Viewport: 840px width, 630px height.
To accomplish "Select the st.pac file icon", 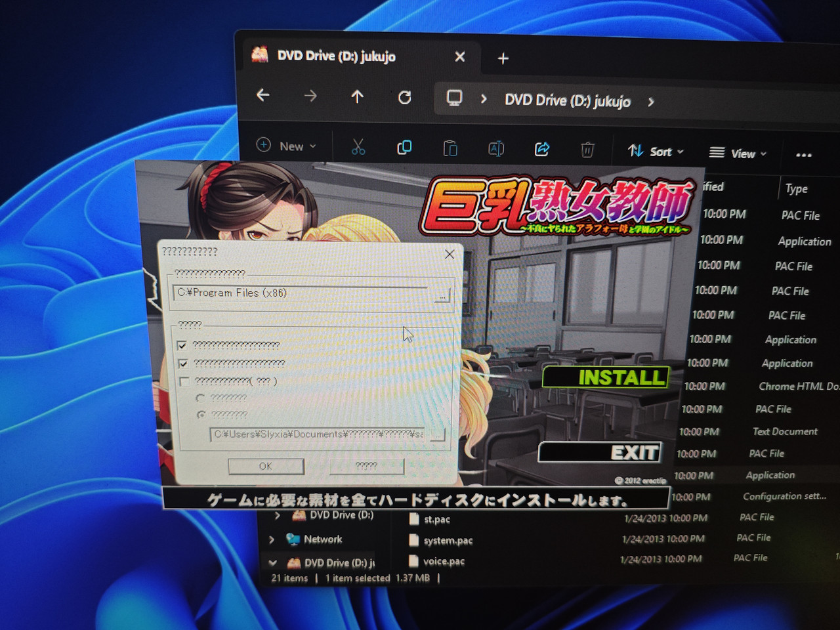I will pos(413,519).
